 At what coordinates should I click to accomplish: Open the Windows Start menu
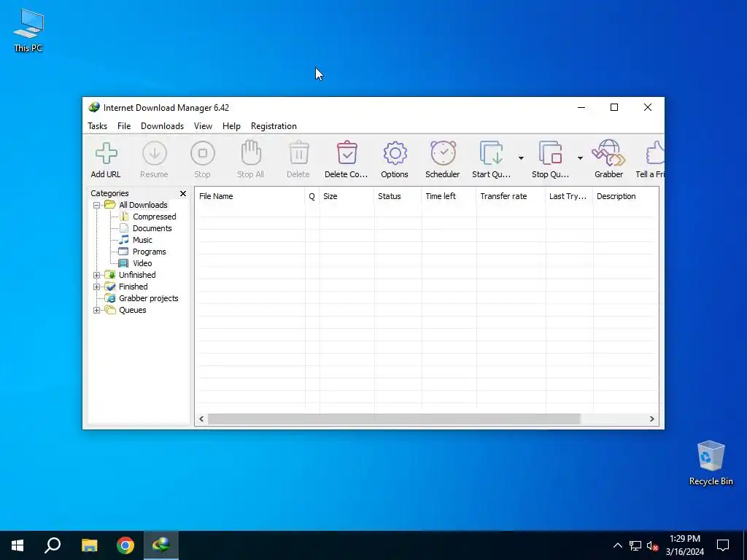[18, 545]
